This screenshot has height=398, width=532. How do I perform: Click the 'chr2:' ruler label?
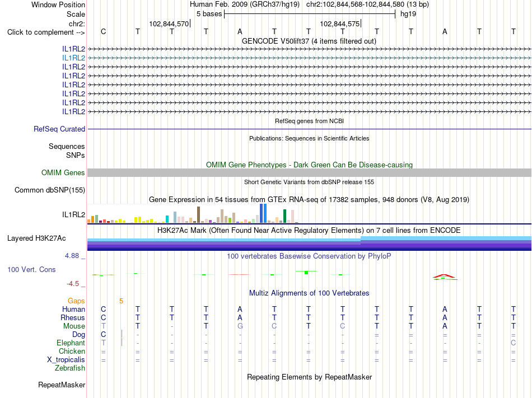pyautogui.click(x=77, y=24)
